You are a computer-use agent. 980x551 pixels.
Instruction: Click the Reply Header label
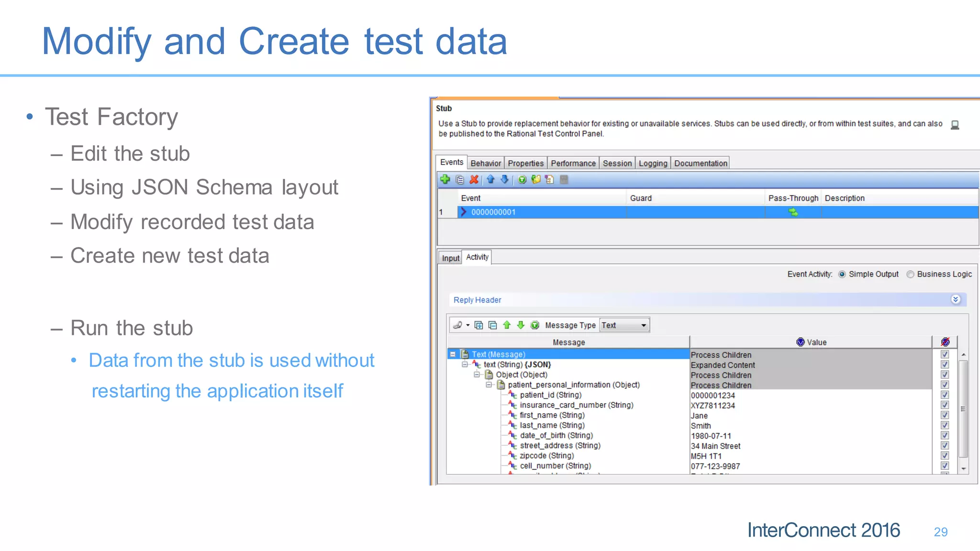(477, 300)
